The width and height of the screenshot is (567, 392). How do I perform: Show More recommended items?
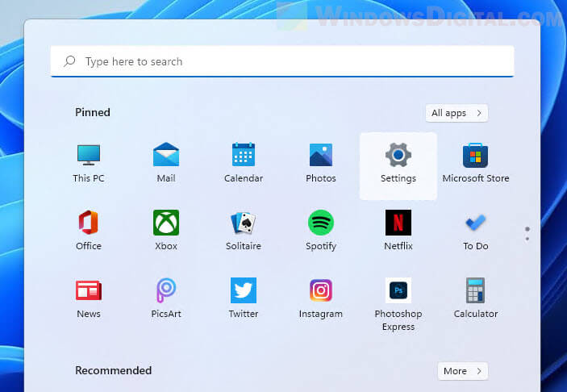463,371
